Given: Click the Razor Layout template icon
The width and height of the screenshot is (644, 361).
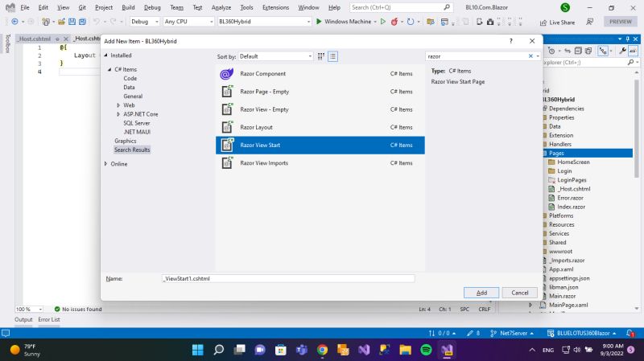Looking at the screenshot, I should point(227,127).
